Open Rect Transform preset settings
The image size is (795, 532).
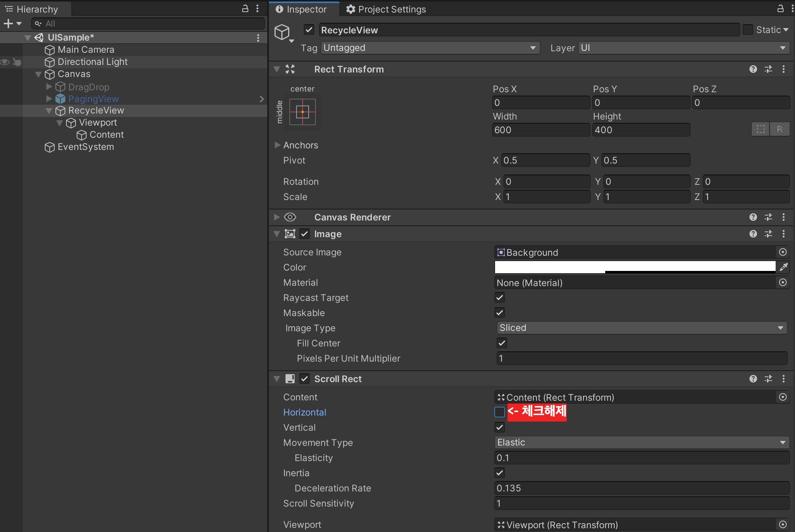click(x=768, y=69)
